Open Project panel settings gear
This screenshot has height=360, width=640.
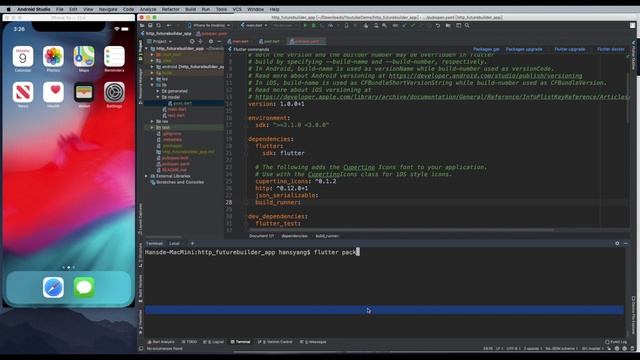coord(211,41)
